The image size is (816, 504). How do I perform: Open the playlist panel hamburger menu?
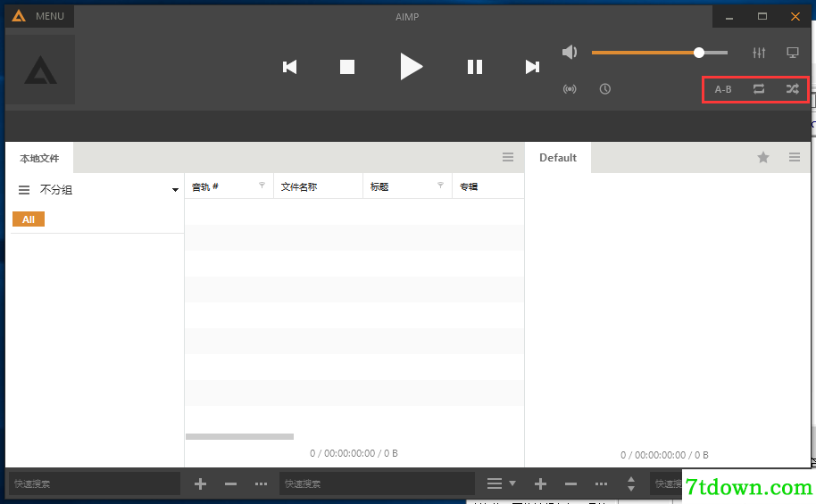795,157
